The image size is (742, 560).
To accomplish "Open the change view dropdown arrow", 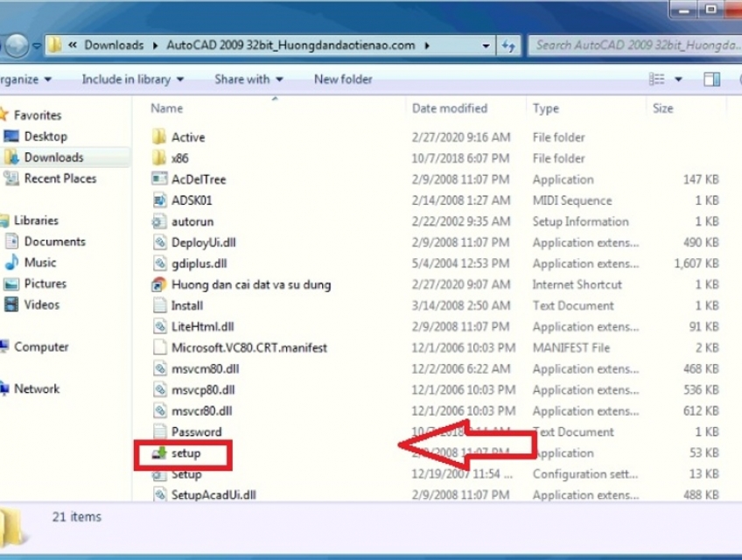I will pyautogui.click(x=678, y=80).
